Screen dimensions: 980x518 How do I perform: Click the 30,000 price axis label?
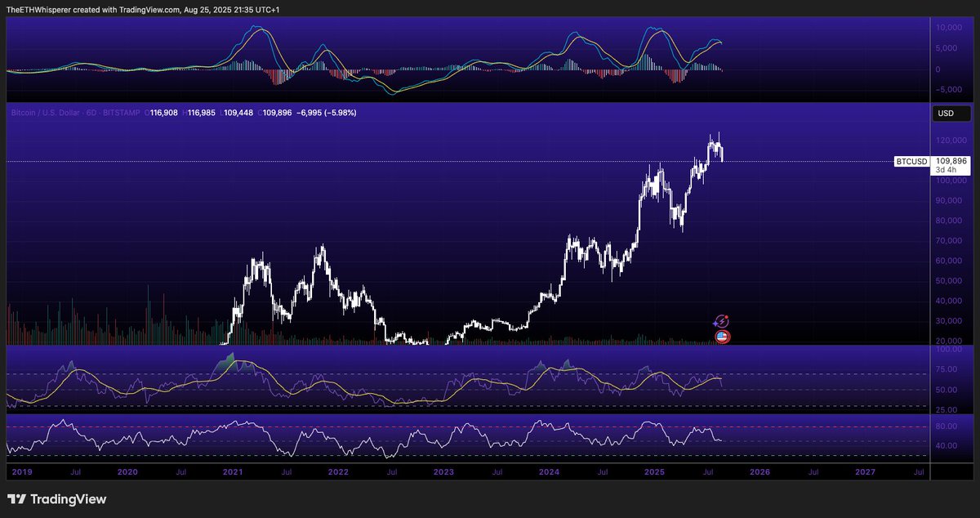click(x=951, y=322)
